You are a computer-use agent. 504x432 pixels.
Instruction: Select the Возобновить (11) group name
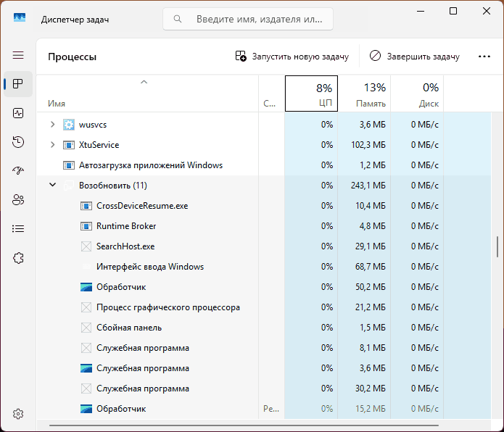113,186
